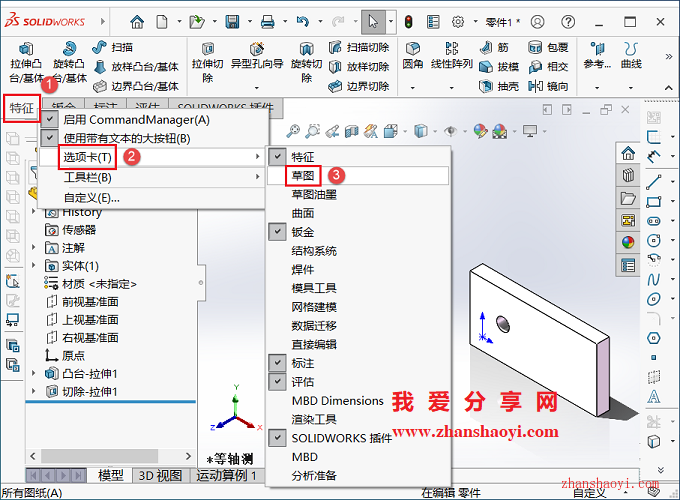Switch to the 3D 视图 bottom tab

(160, 476)
